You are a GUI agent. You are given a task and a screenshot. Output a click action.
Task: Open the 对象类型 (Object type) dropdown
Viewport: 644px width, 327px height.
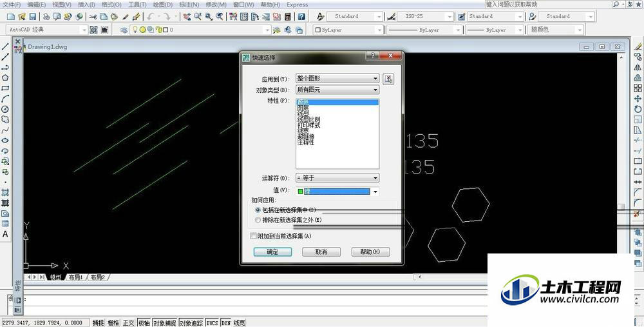coord(337,89)
